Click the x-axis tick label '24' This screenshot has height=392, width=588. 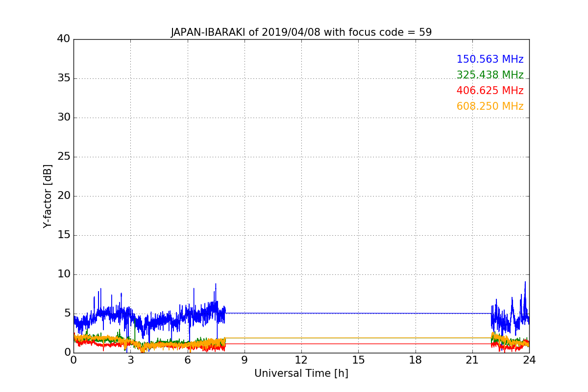[x=529, y=360]
